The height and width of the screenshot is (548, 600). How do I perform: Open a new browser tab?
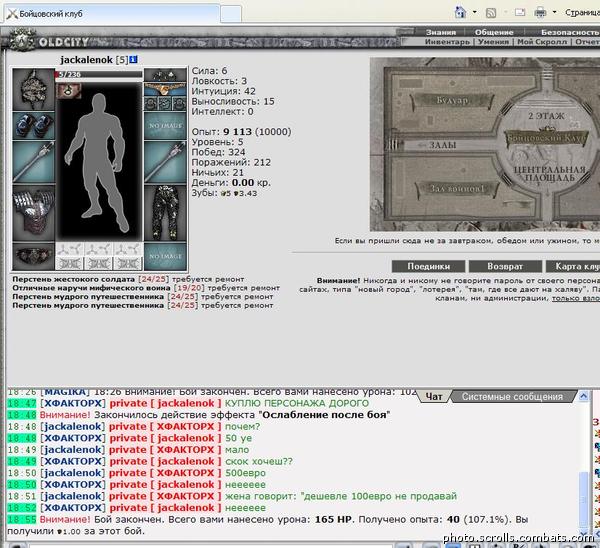click(x=231, y=14)
